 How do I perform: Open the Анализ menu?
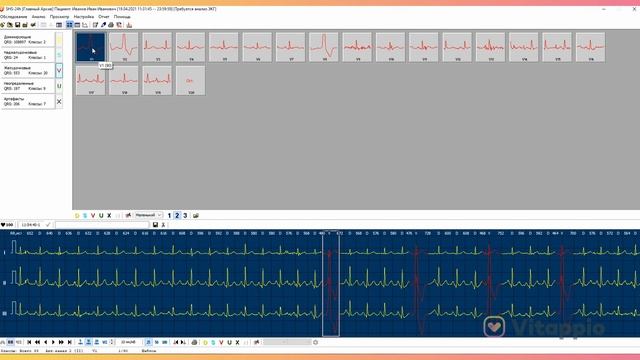(x=38, y=17)
